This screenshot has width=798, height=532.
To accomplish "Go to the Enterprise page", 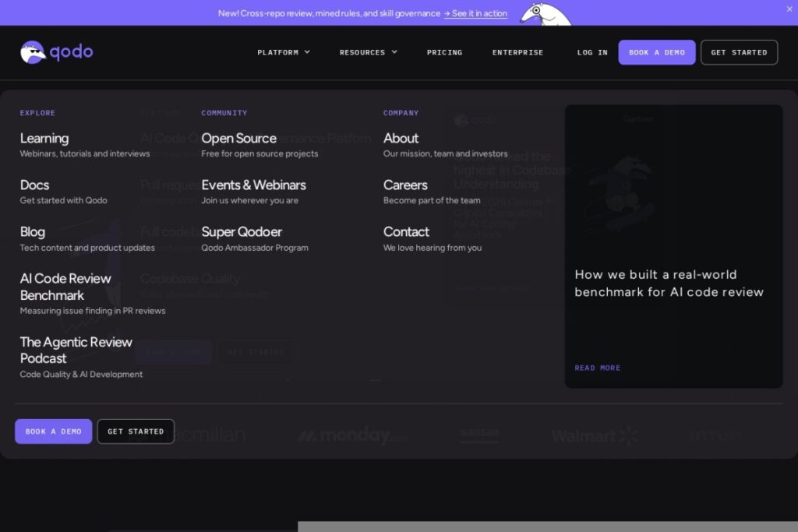I will pyautogui.click(x=517, y=52).
